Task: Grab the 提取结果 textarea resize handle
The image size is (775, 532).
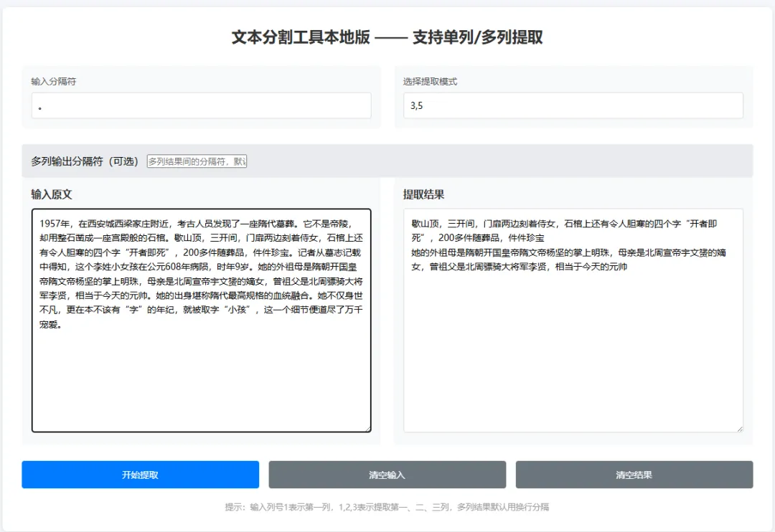Action: (x=740, y=429)
